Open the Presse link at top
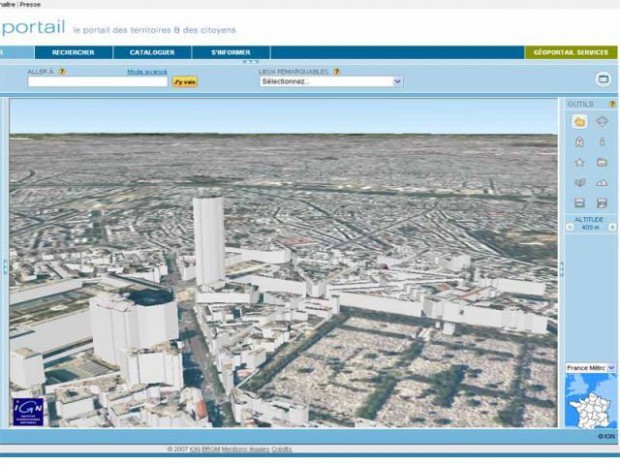This screenshot has width=620, height=465. pos(30,4)
